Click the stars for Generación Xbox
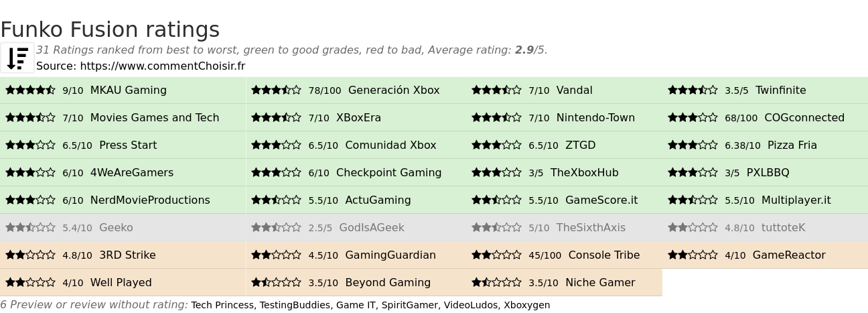868x313 pixels. point(276,90)
